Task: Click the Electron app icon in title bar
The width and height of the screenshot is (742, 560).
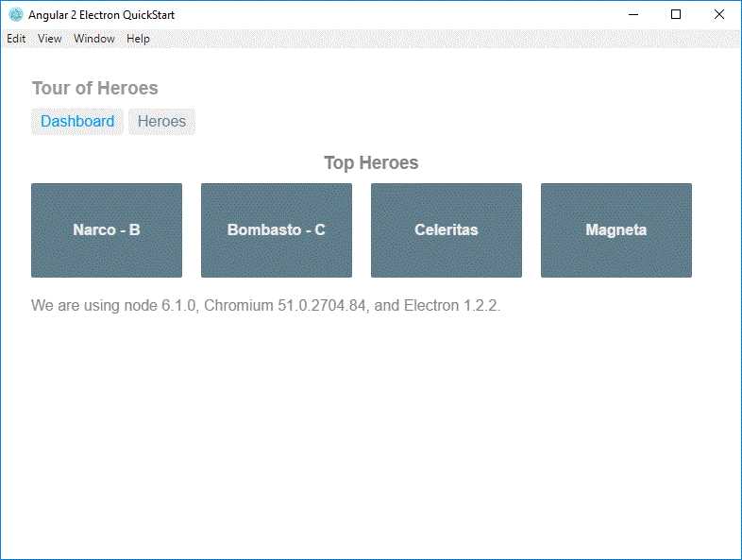Action: 16,15
